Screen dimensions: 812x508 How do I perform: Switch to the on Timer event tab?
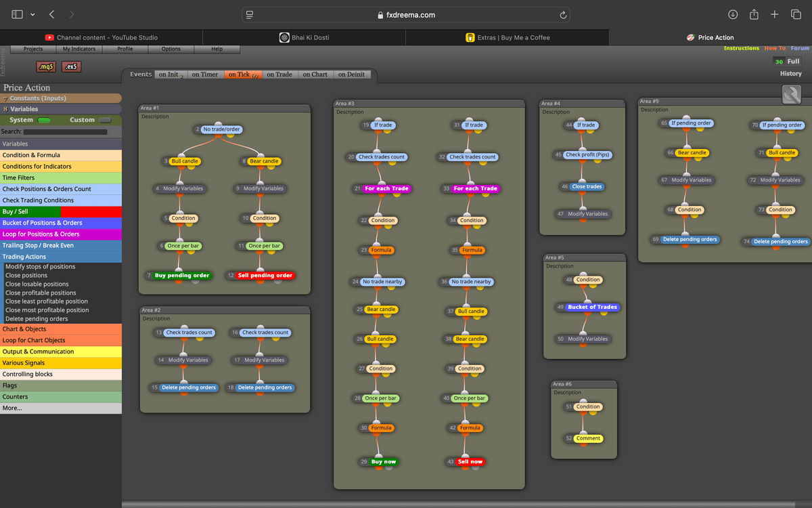tap(204, 75)
